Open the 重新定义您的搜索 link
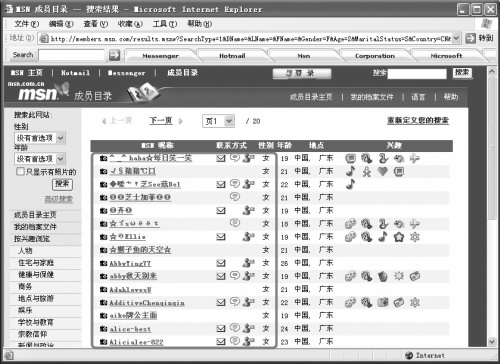This screenshot has width=500, height=364. coord(418,120)
